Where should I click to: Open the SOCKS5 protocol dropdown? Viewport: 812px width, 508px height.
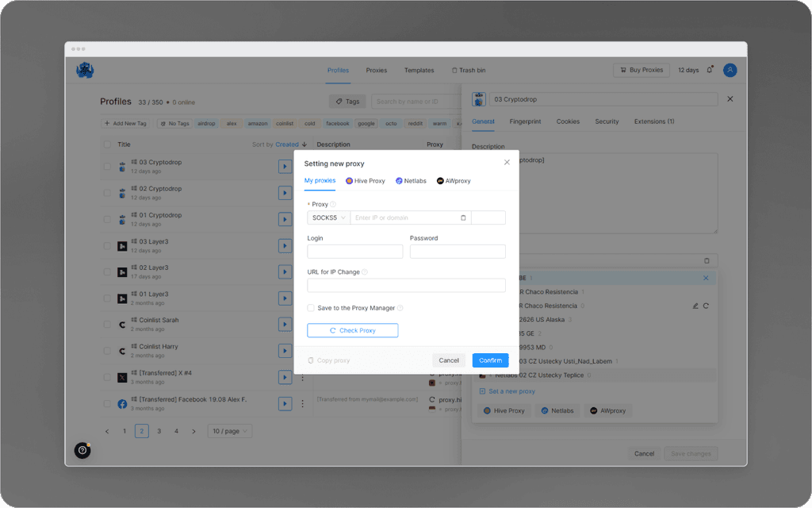[x=327, y=217]
